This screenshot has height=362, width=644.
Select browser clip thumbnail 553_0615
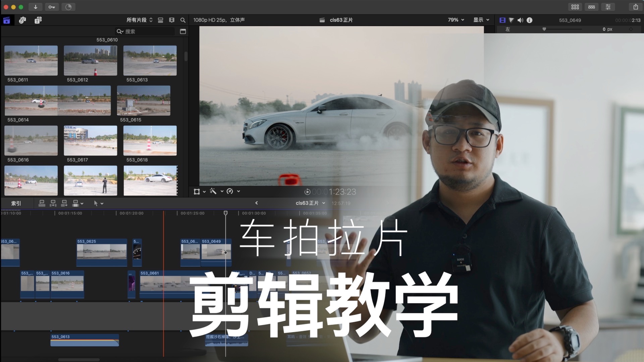point(144,101)
